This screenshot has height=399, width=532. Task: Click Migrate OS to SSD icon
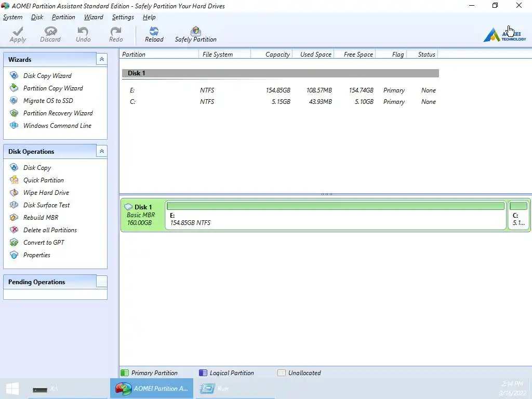coord(14,100)
